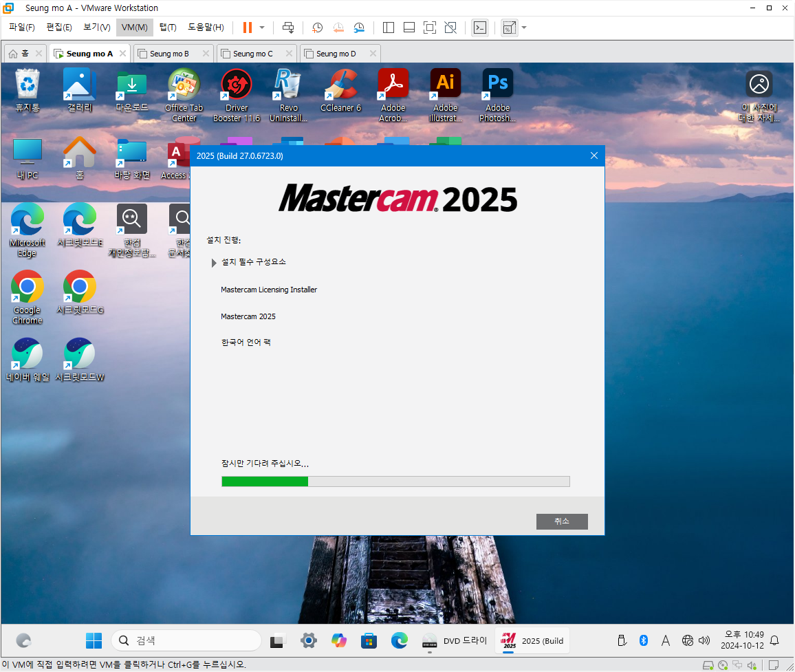This screenshot has width=795, height=672.
Task: Open Task View on the taskbar
Action: click(x=277, y=641)
